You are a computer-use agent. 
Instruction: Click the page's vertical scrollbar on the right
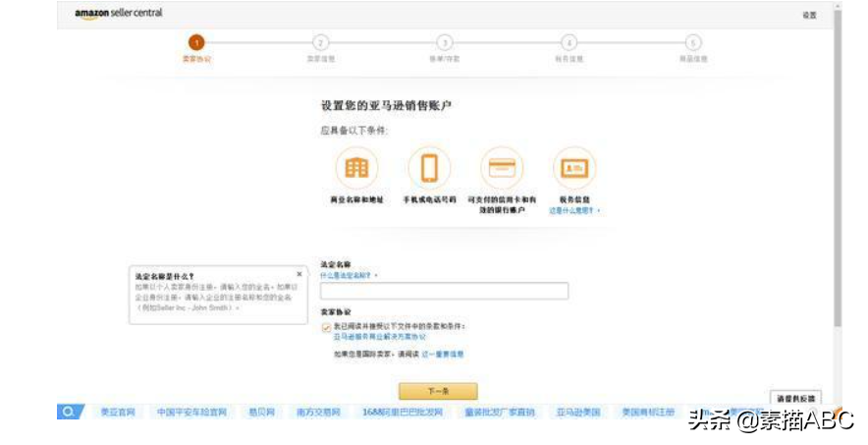(x=838, y=166)
